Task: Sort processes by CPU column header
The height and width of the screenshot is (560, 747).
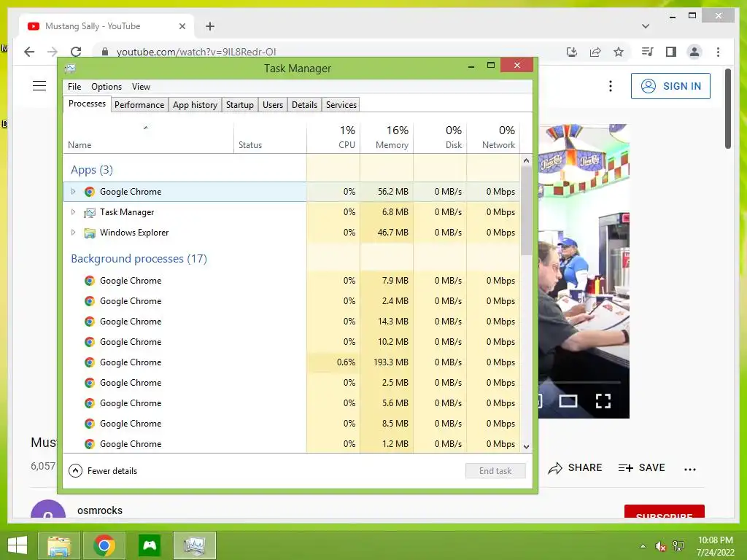Action: point(333,138)
